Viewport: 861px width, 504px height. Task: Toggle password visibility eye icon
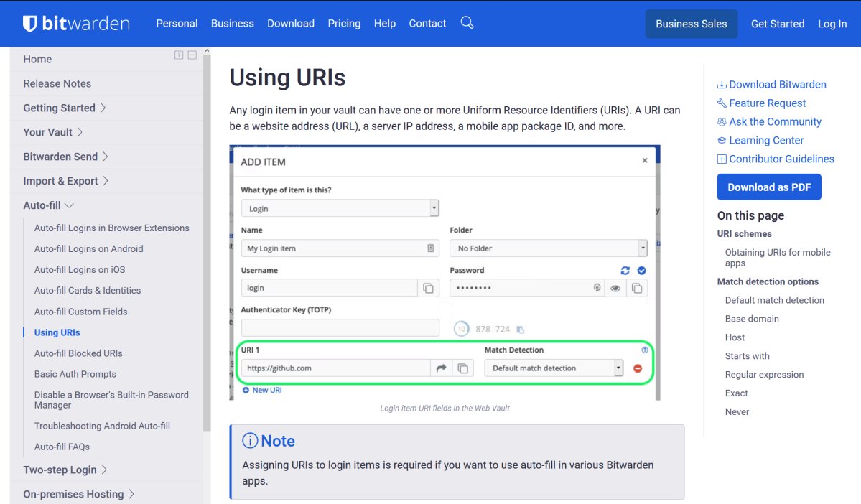tap(615, 288)
